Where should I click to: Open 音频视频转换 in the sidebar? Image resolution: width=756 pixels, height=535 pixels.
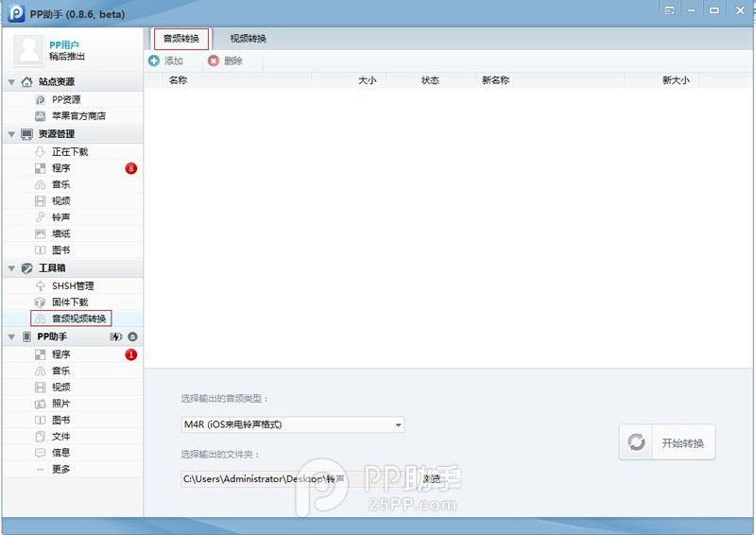pos(71,319)
